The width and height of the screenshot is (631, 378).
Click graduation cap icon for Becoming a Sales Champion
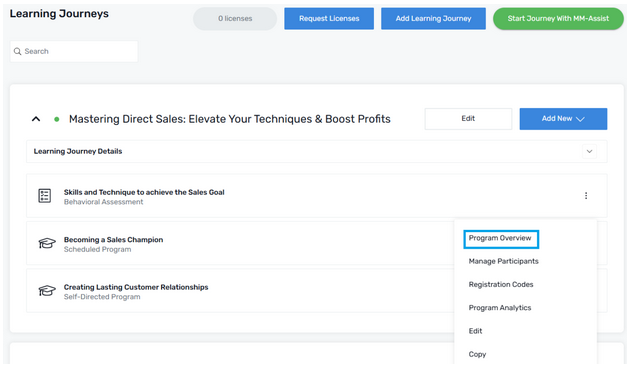pyautogui.click(x=47, y=244)
